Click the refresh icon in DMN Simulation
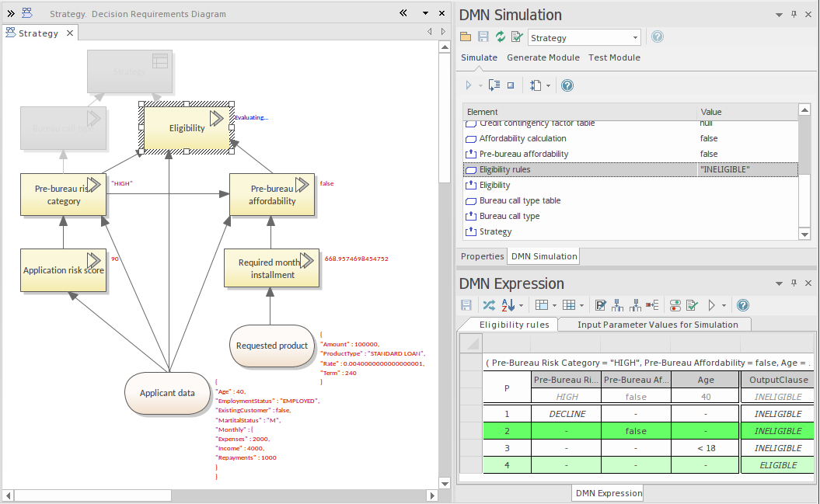Image resolution: width=820 pixels, height=504 pixels. coord(500,37)
